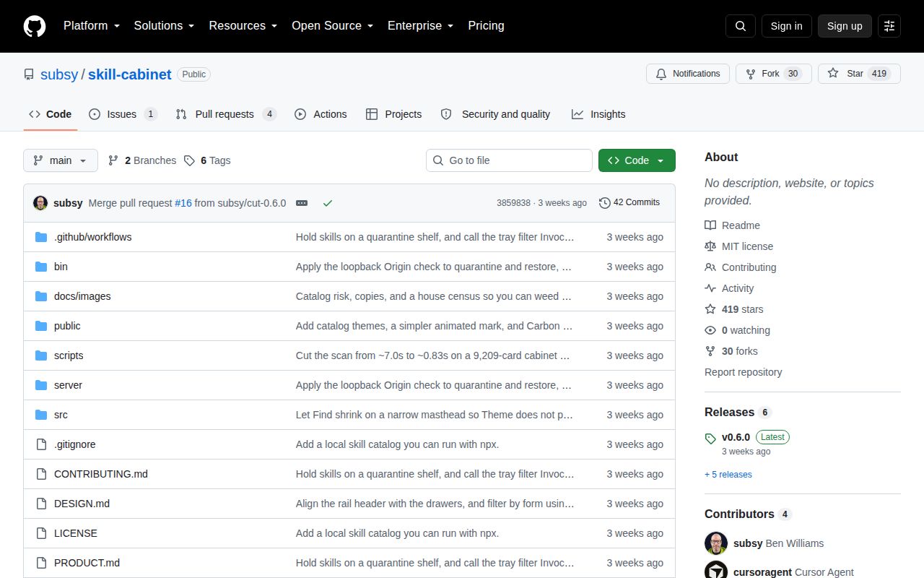This screenshot has height=578, width=924.
Task: Switch to Security and quality tab
Action: click(495, 114)
